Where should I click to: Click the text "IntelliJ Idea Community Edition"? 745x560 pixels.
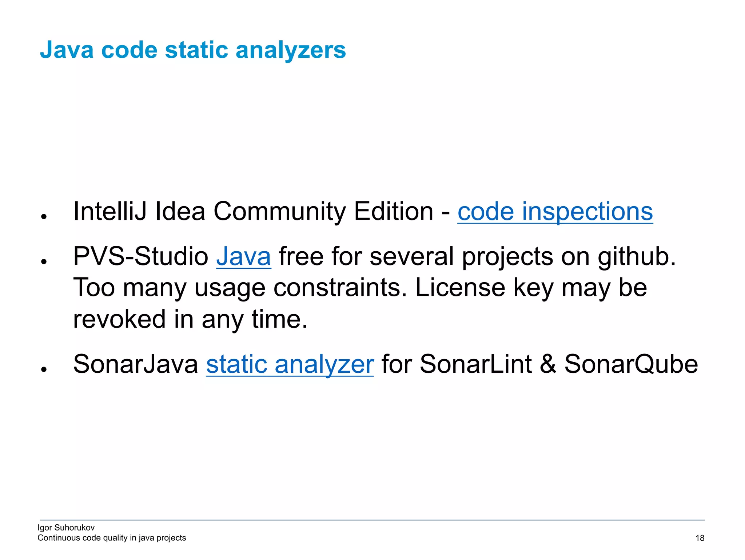click(x=253, y=212)
